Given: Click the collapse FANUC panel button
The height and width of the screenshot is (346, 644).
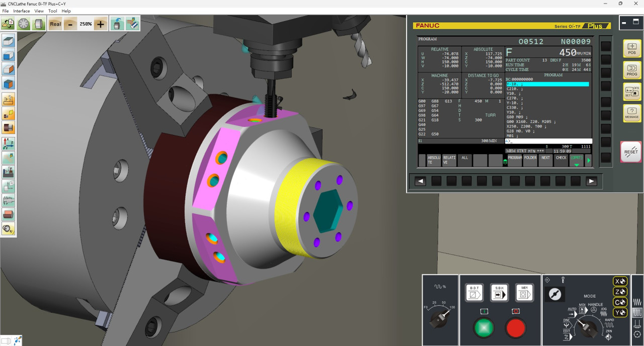Looking at the screenshot, I should point(624,22).
